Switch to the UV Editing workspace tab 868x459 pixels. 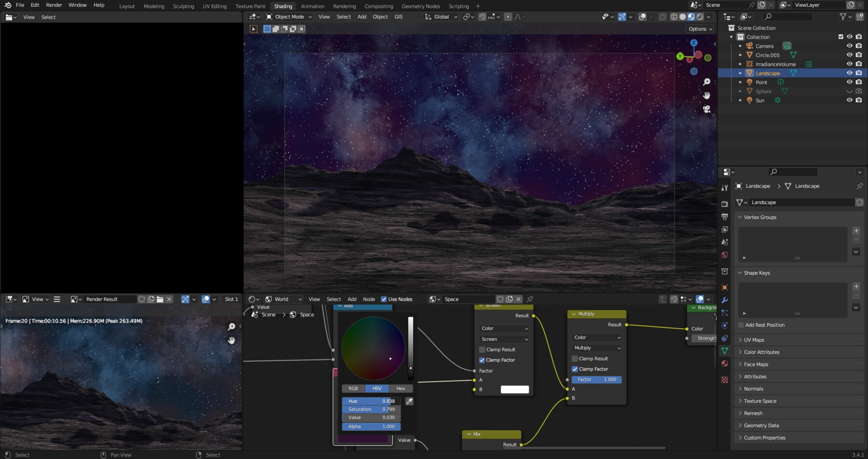pyautogui.click(x=215, y=6)
